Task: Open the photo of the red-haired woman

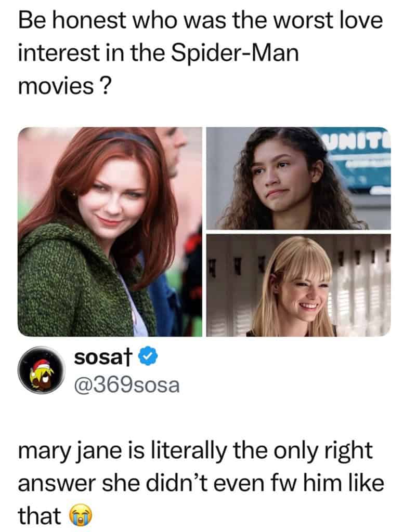Action: 110,232
